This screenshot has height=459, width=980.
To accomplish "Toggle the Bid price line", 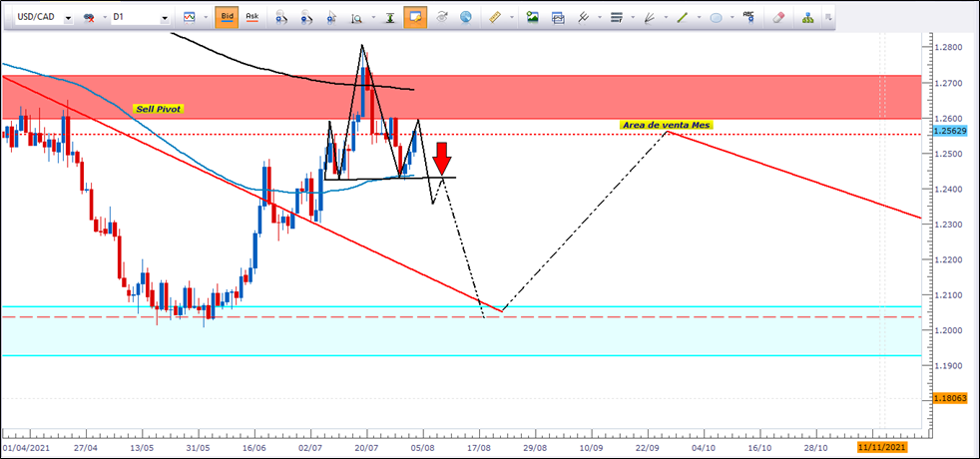I will 227,17.
